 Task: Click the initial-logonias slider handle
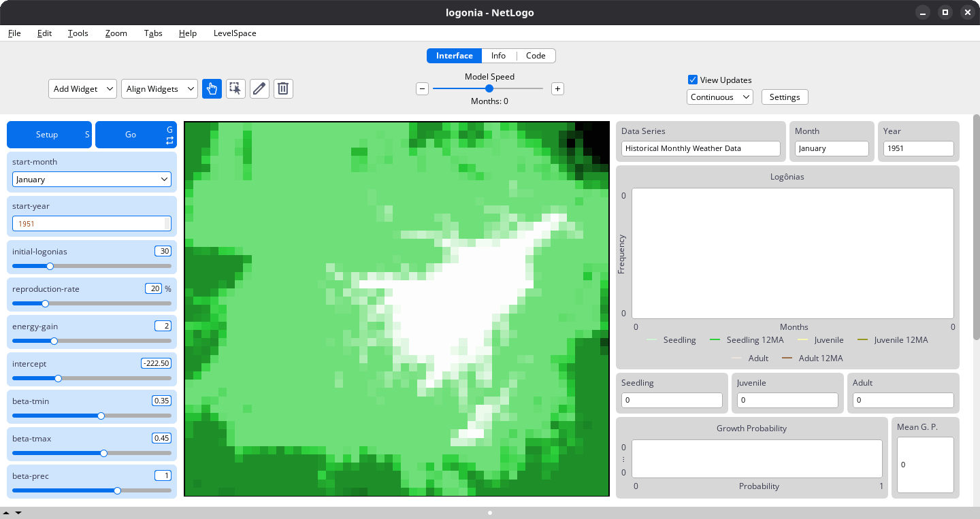pyautogui.click(x=50, y=266)
